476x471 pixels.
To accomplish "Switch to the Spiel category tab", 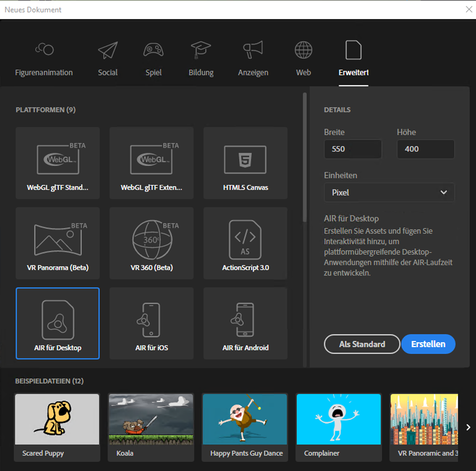I will 153,57.
